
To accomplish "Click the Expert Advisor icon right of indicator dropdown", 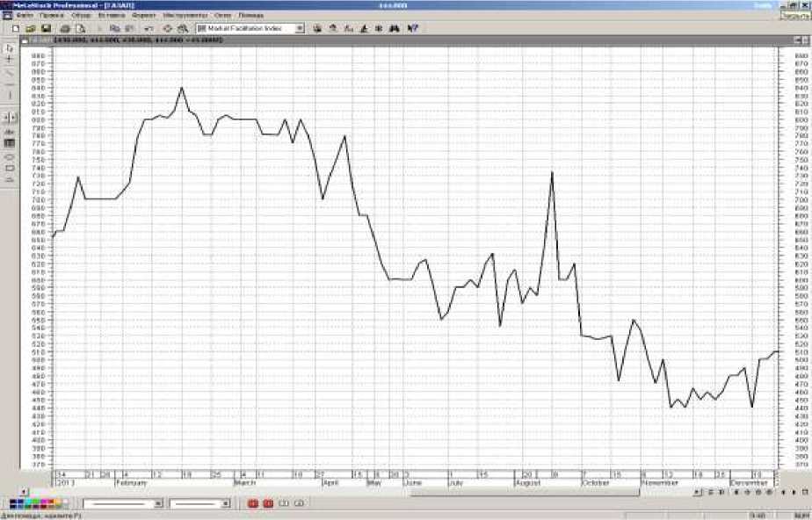I will (x=317, y=28).
